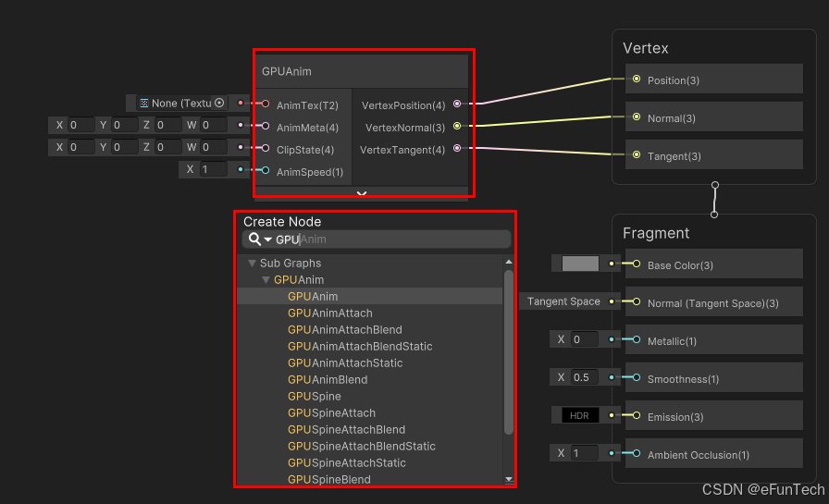
Task: Click the search magnifier icon in Create Node
Action: 254,240
